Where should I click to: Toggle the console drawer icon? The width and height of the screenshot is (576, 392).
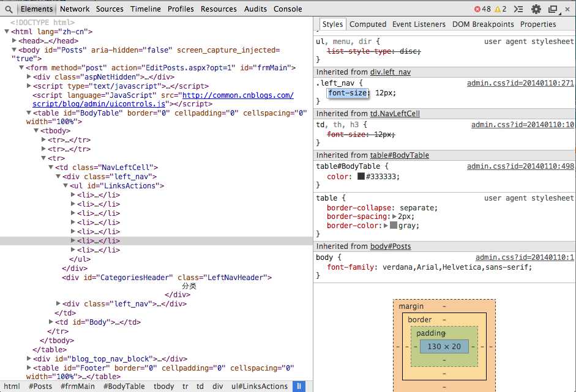tap(518, 9)
